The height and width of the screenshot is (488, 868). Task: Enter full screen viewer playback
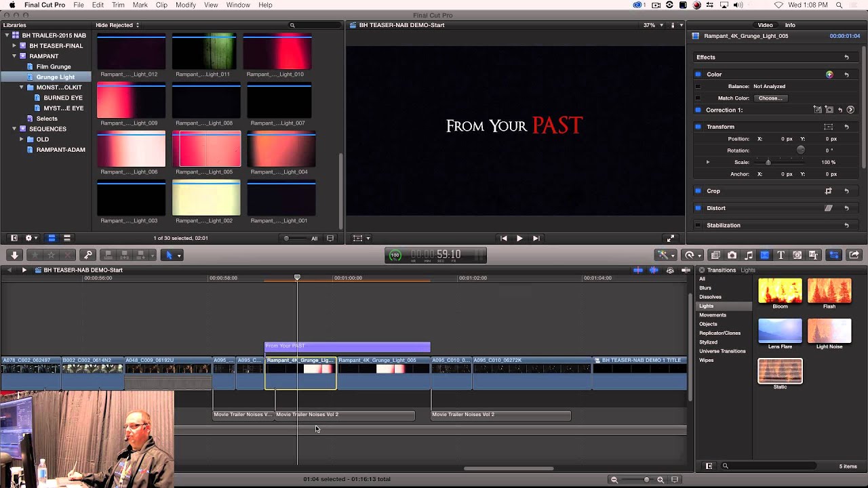pyautogui.click(x=671, y=239)
